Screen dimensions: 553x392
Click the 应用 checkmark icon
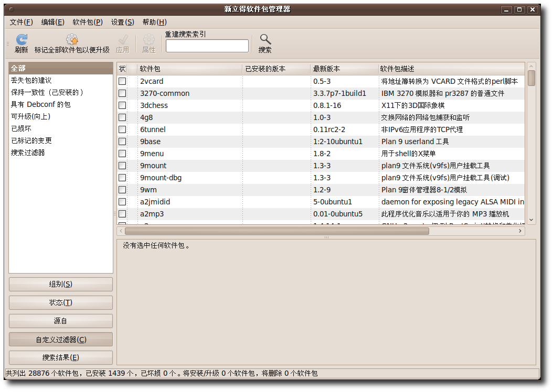pyautogui.click(x=122, y=39)
